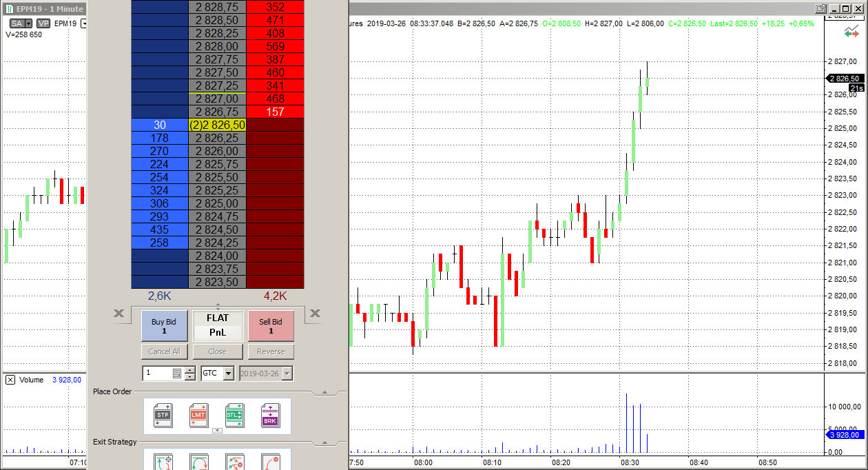Click bid cell 178 at 2 826,25
This screenshot has width=868, height=470.
pyautogui.click(x=160, y=138)
